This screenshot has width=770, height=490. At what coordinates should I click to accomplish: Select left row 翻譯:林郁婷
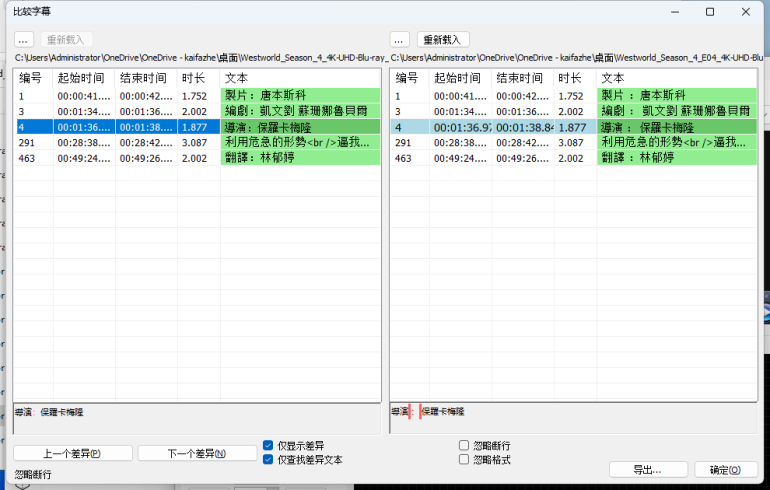tap(197, 158)
